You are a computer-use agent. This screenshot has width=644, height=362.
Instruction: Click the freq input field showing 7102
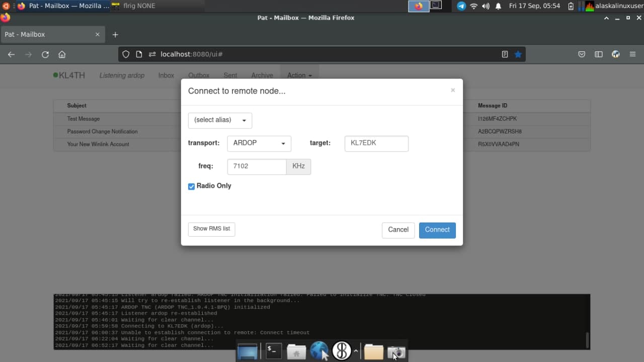coord(257,167)
